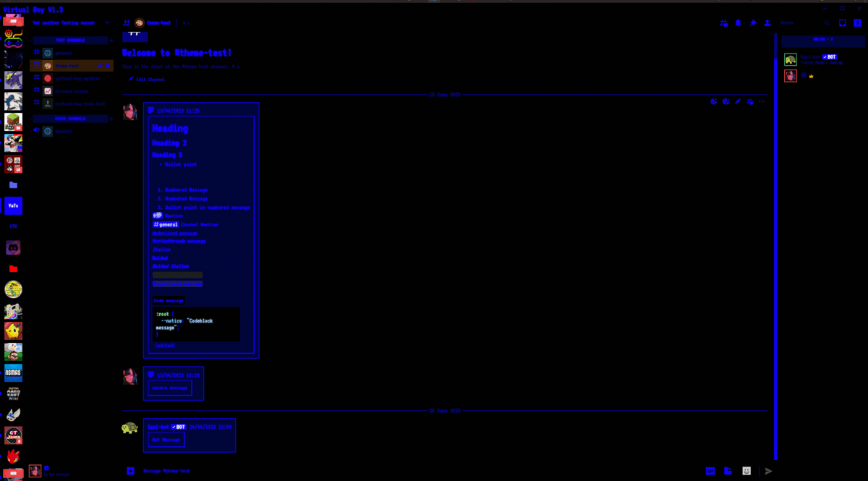Open the Inbox icon in the top bar
This screenshot has height=481, width=868.
[843, 23]
